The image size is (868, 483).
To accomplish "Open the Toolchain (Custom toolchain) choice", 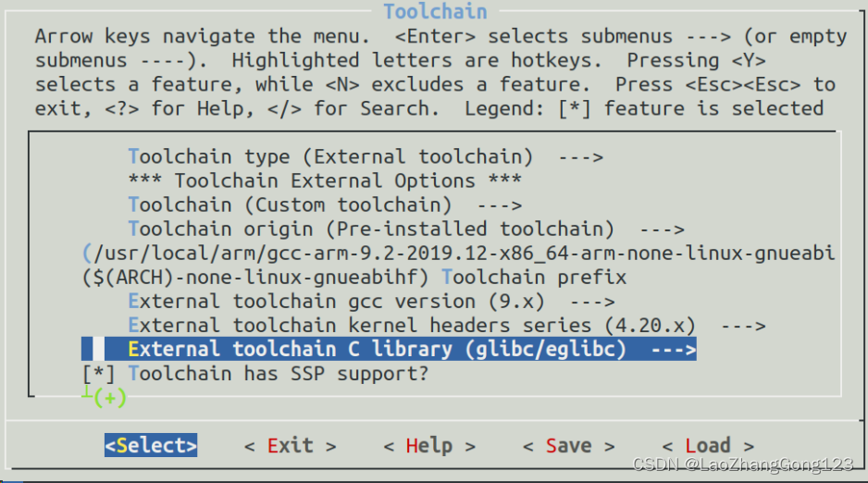I will 325,205.
